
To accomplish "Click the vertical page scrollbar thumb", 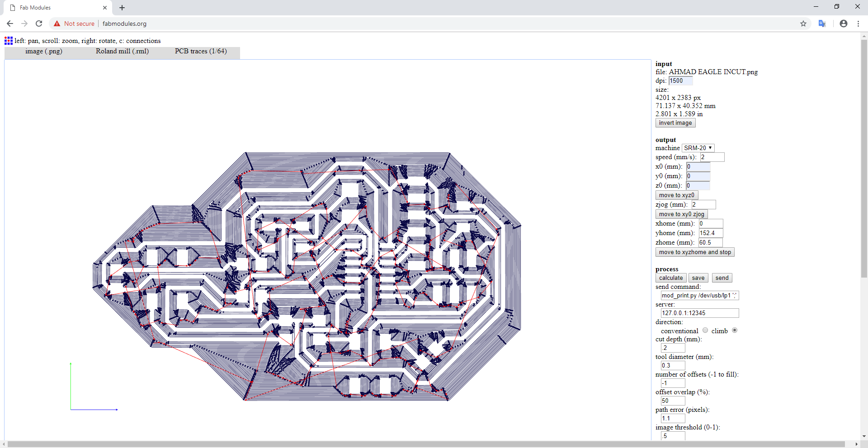I will [864, 158].
